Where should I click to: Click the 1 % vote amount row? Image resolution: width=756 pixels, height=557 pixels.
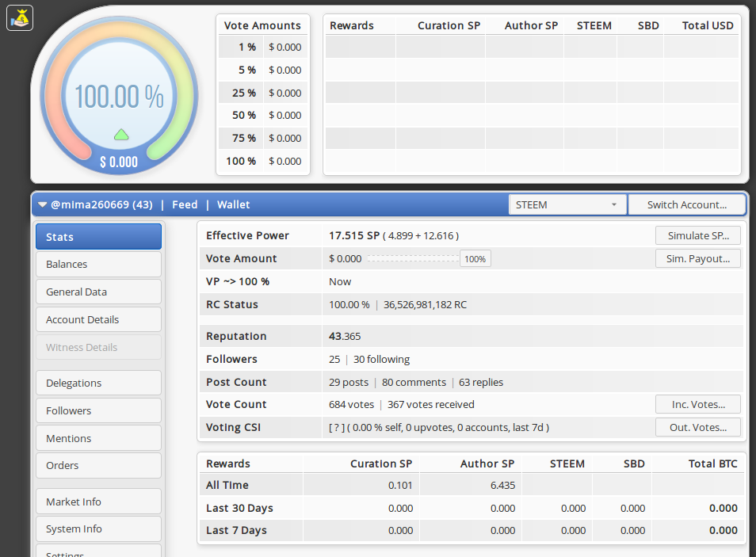263,48
